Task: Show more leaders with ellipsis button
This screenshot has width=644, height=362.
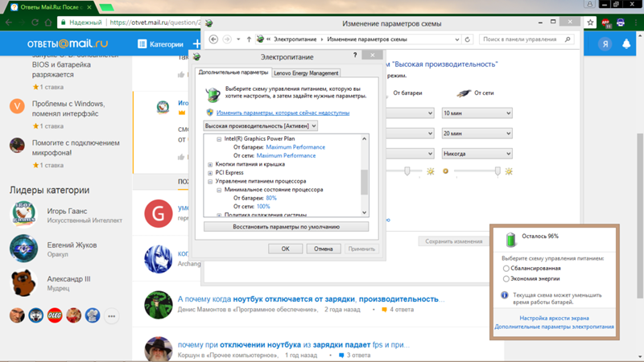Action: pos(111,316)
